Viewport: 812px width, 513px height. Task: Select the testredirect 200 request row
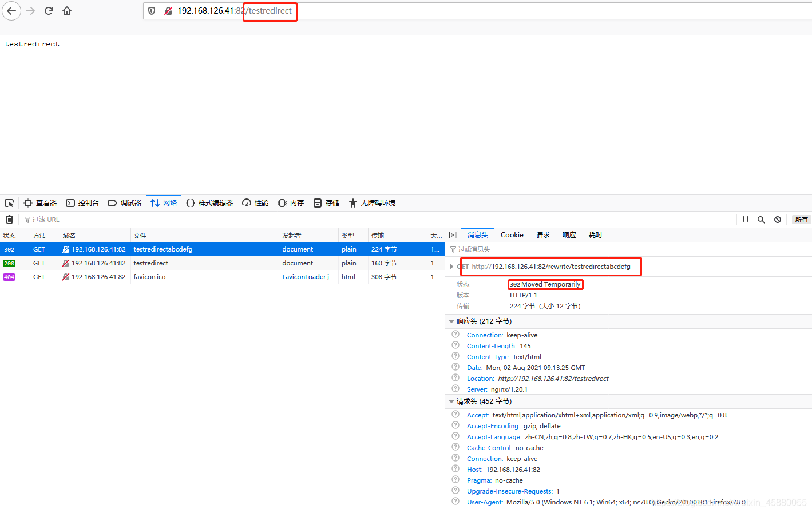(222, 263)
